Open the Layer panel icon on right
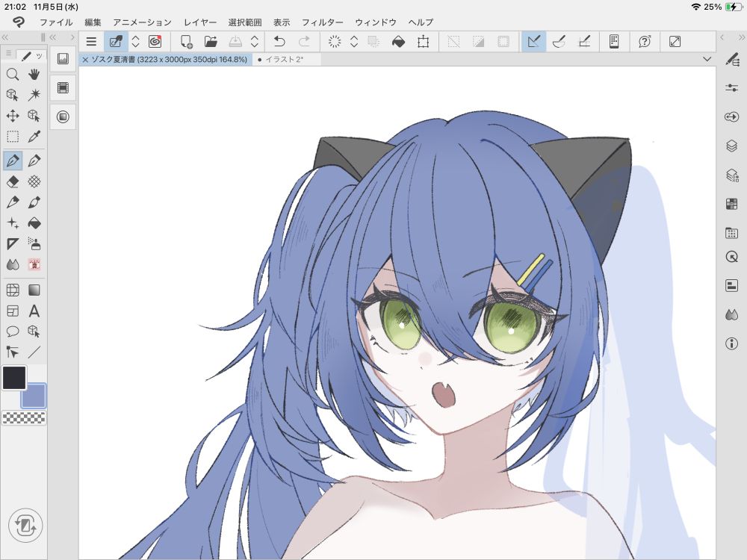Screen dimensions: 747x560 (732, 146)
